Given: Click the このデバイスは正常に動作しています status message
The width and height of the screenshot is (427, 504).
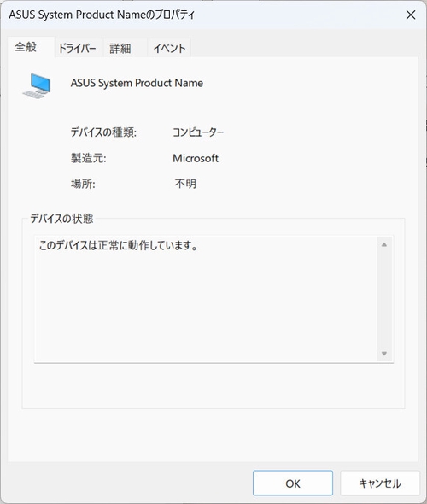Looking at the screenshot, I should 119,245.
